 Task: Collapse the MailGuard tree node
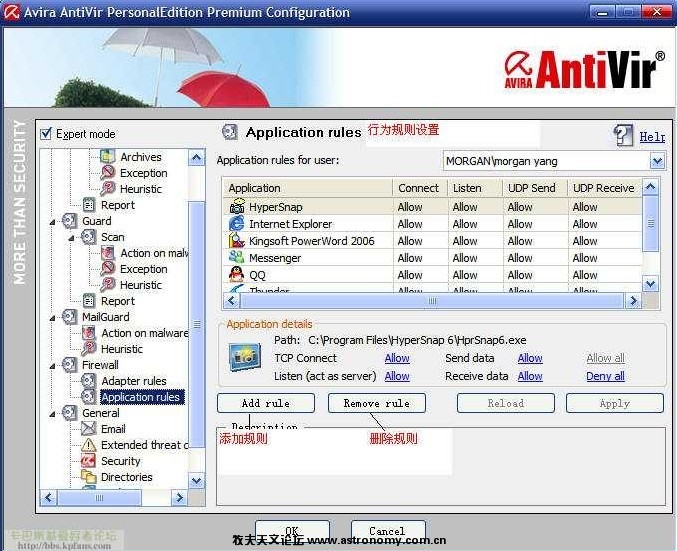pyautogui.click(x=53, y=318)
